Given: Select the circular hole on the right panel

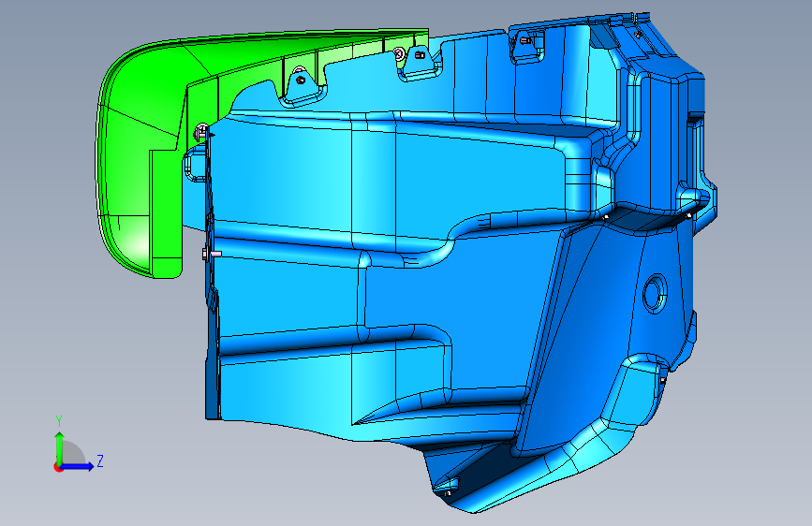Looking at the screenshot, I should click(655, 294).
